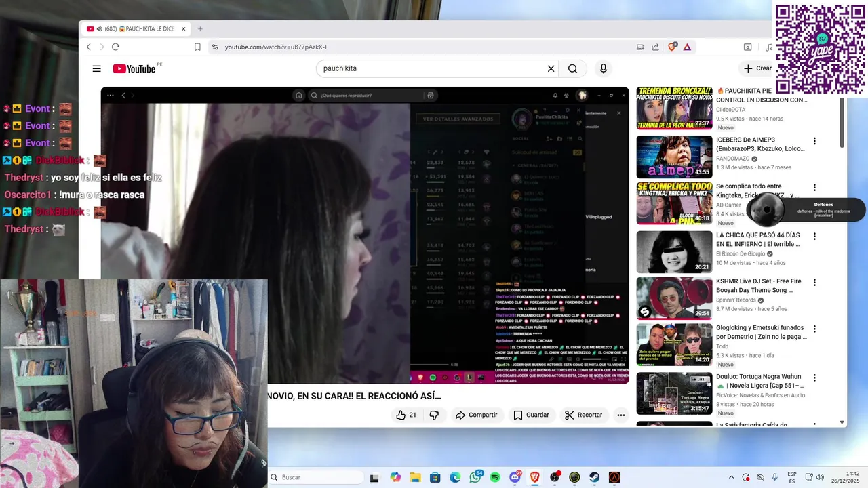Open ICEBERG De AIMEP3 video thumbnail
Viewport: 868px width, 488px height.
[x=674, y=157]
